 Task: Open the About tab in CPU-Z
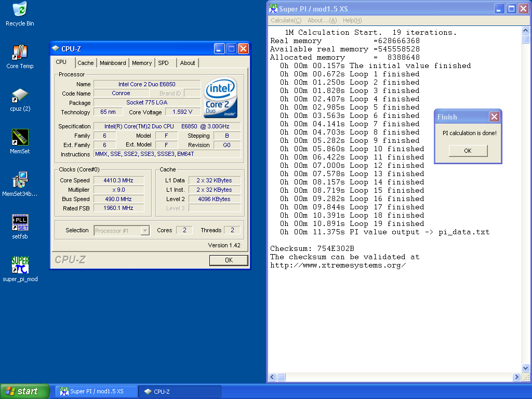[x=187, y=63]
